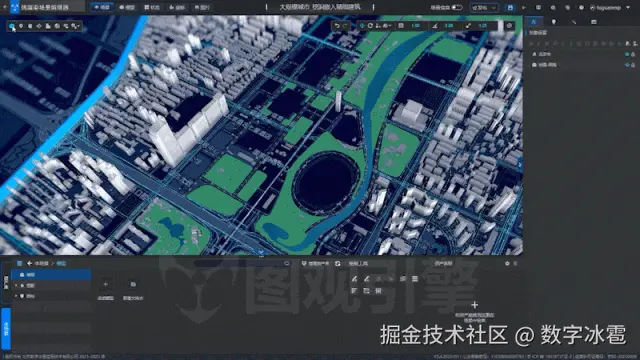Screen dimensions: 640x360
Task: Activate the scale gizmo tool
Action: click(378, 26)
